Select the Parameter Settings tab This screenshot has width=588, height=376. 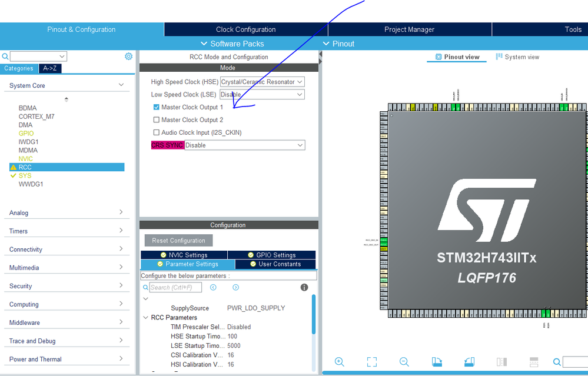click(188, 264)
